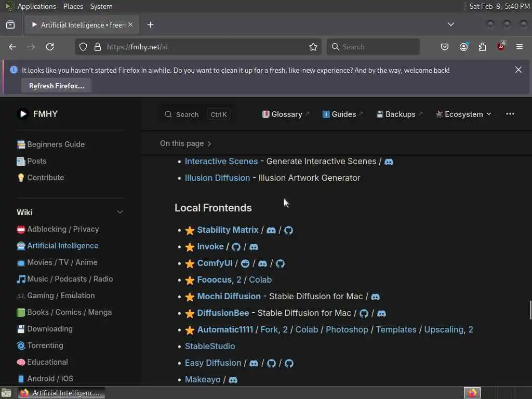Open DiffusionBee GitHub icon

pos(364,313)
